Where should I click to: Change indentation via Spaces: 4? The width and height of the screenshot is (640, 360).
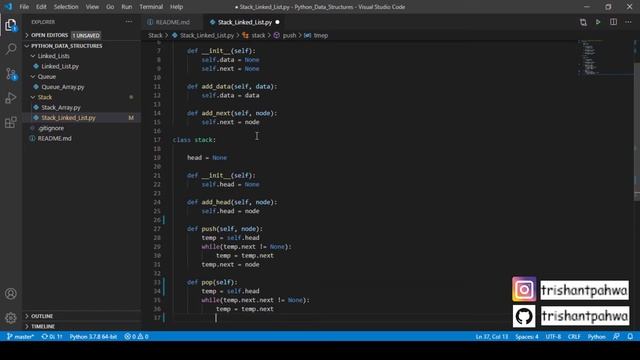[x=527, y=337]
